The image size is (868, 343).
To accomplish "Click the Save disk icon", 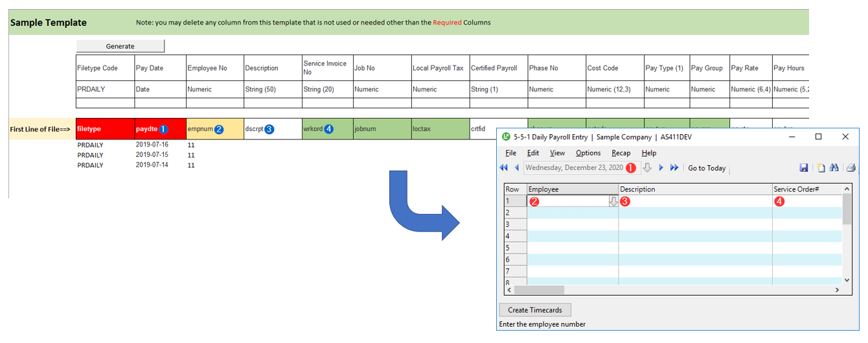I will (x=804, y=168).
